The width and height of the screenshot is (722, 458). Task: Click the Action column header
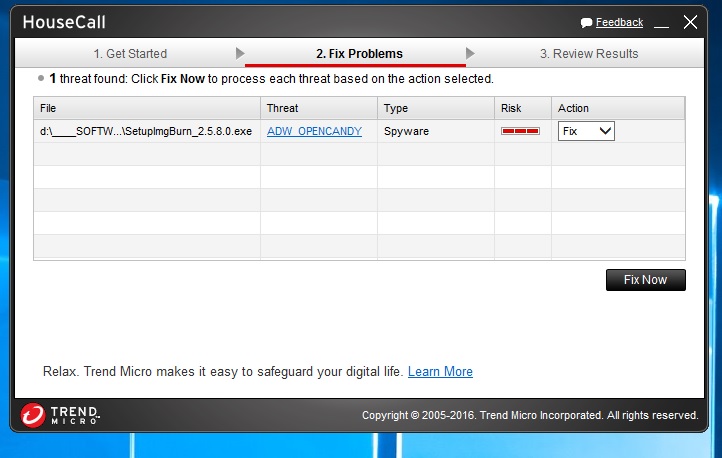coord(618,108)
